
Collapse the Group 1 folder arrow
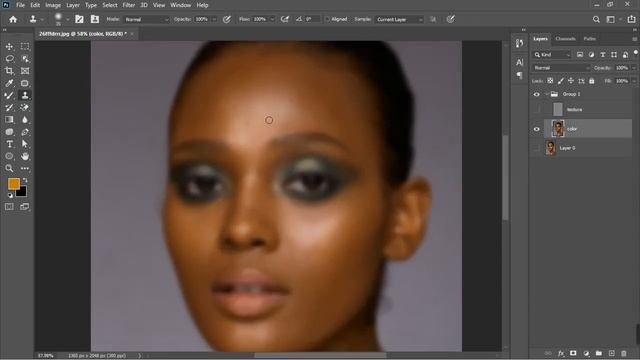point(546,94)
